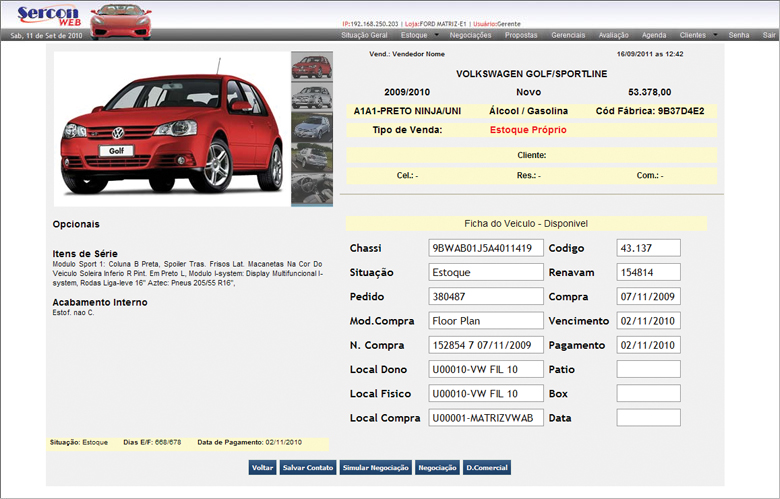Open the Situação Geral menu
The image size is (780, 499).
point(364,35)
